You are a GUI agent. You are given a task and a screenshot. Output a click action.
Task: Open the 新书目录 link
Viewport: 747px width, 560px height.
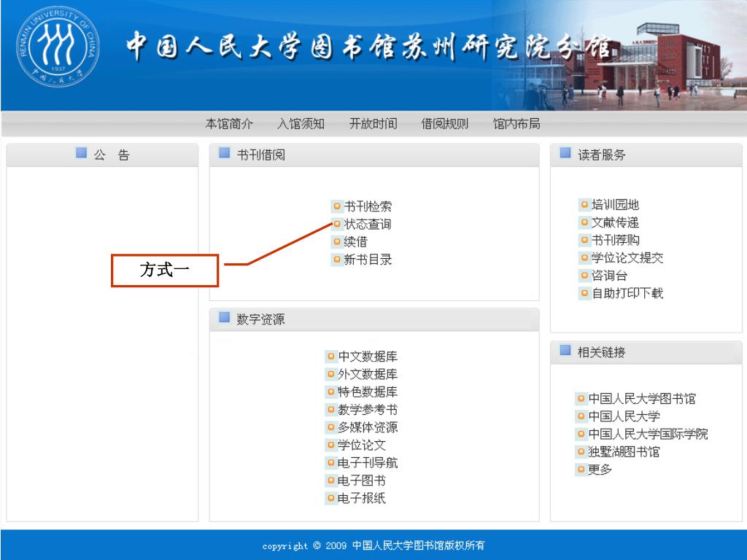[368, 260]
